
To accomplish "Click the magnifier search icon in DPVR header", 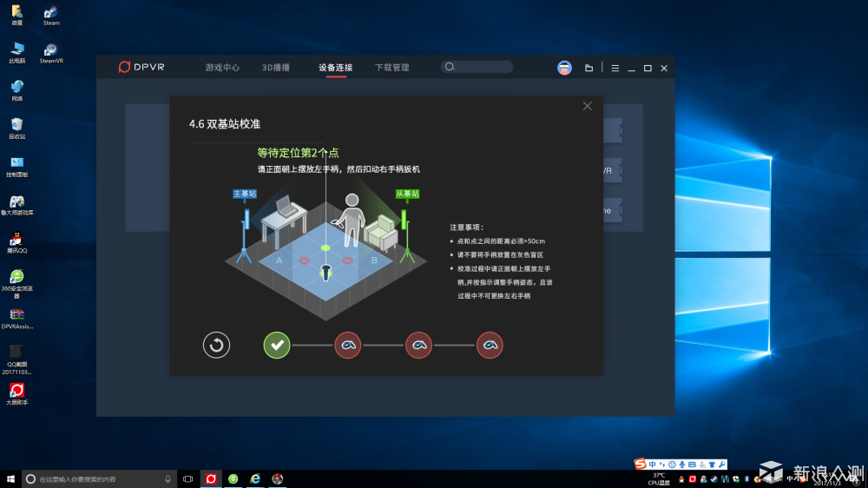I will pyautogui.click(x=450, y=67).
